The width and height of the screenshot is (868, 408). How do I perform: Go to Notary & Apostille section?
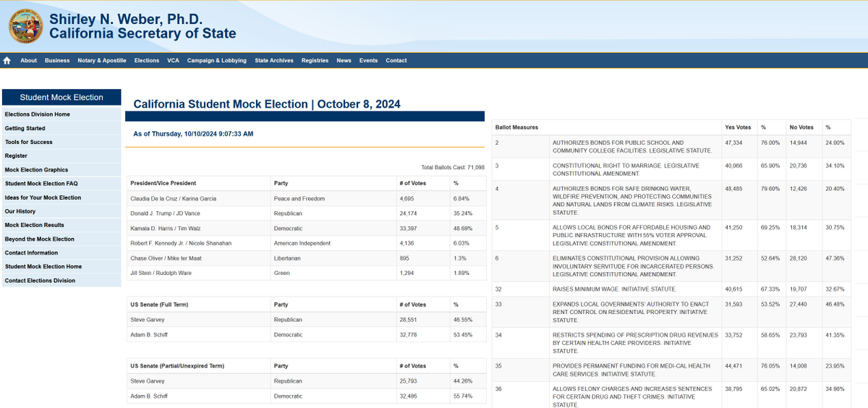[102, 61]
